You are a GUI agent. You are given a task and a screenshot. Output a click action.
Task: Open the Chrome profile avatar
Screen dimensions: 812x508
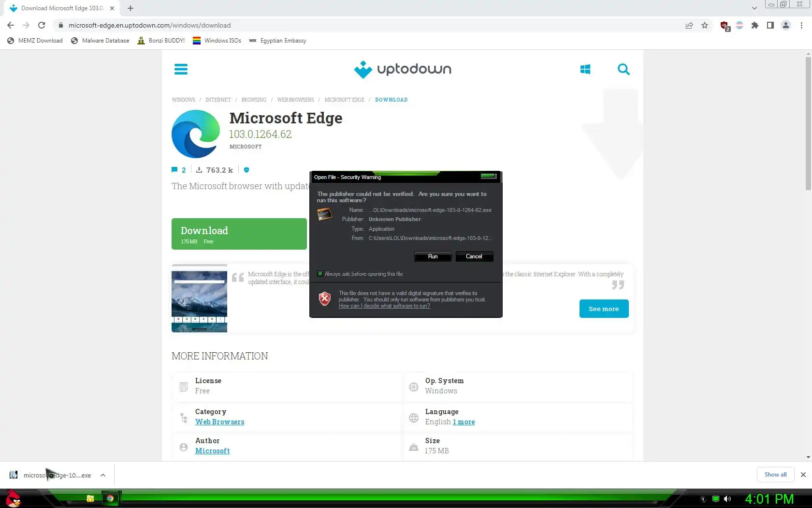[x=786, y=25]
